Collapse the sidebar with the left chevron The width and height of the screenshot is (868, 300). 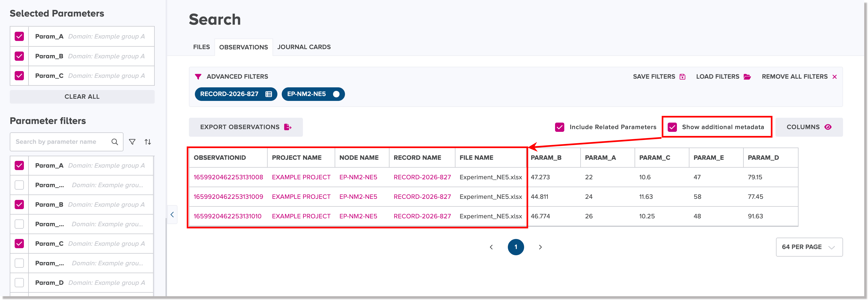tap(172, 215)
